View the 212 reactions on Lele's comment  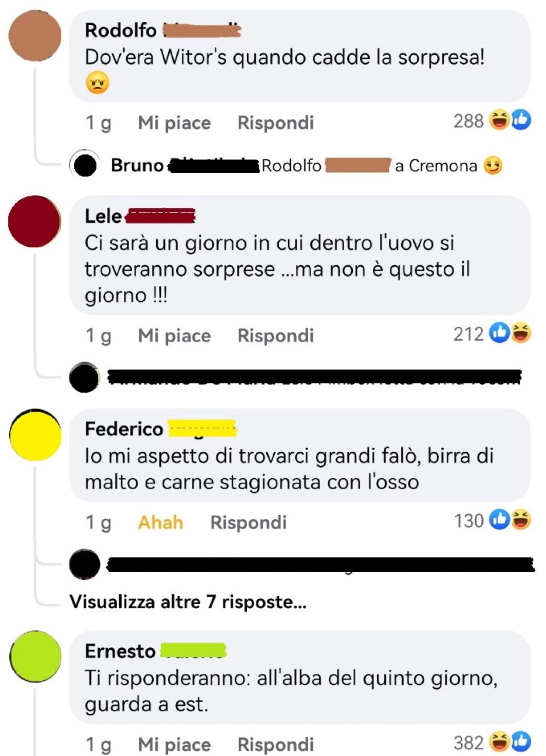pos(492,334)
